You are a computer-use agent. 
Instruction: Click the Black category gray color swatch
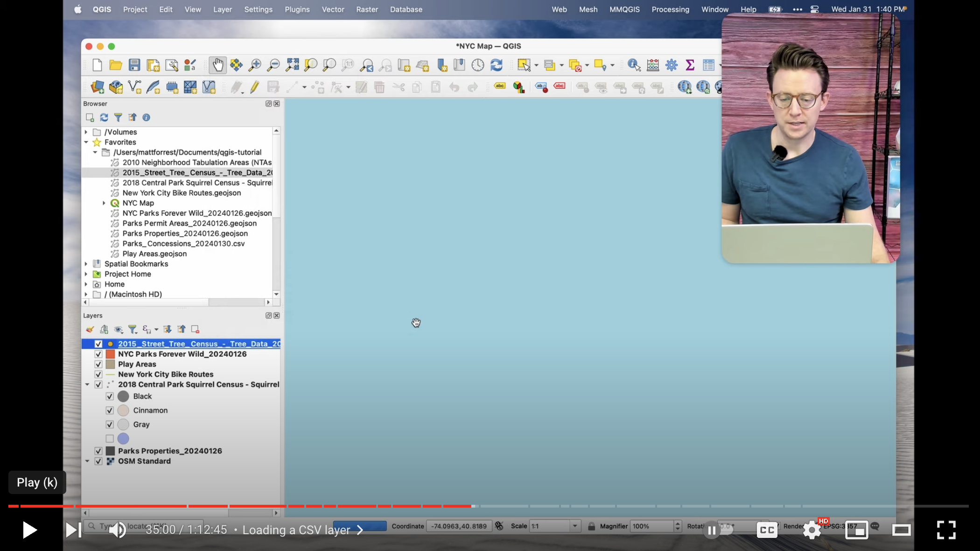pyautogui.click(x=123, y=396)
